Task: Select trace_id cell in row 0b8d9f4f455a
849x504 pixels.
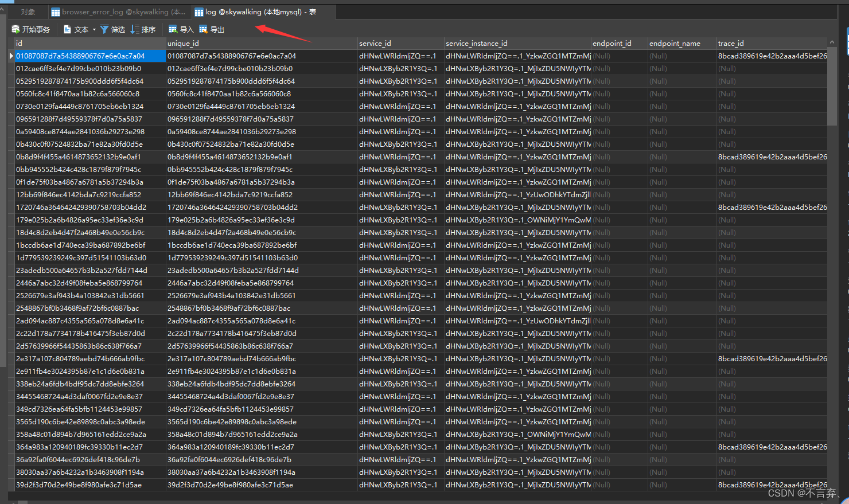Action: tap(772, 157)
